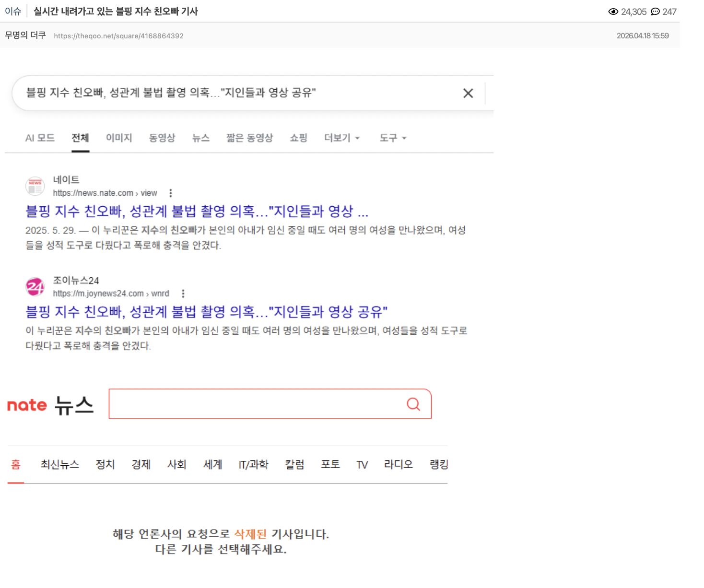Open options menu for the 조이뉴스24 result

click(x=183, y=294)
